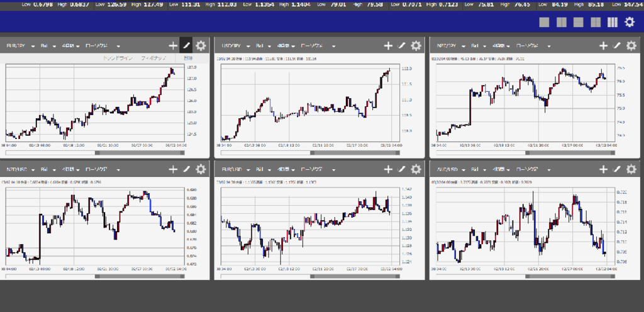Image resolution: width=644 pixels, height=312 pixels.
Task: Click AUD/USD chart horizontal scrollbar
Action: coord(525,276)
